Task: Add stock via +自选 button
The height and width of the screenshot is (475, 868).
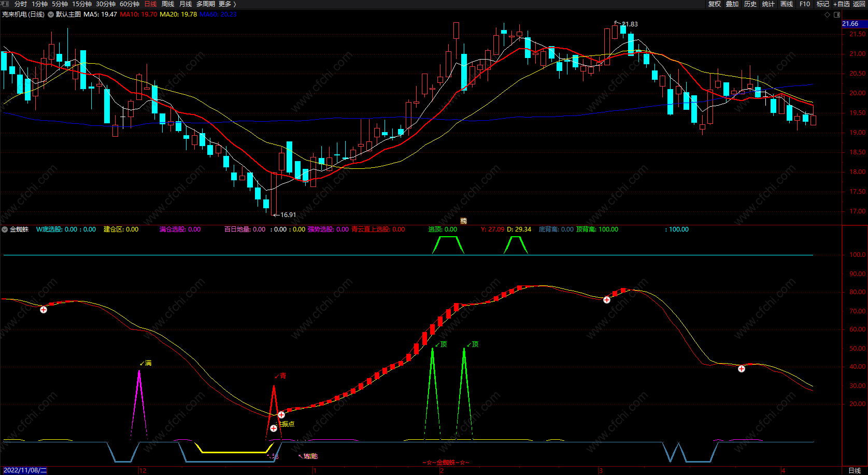Action: click(x=842, y=4)
